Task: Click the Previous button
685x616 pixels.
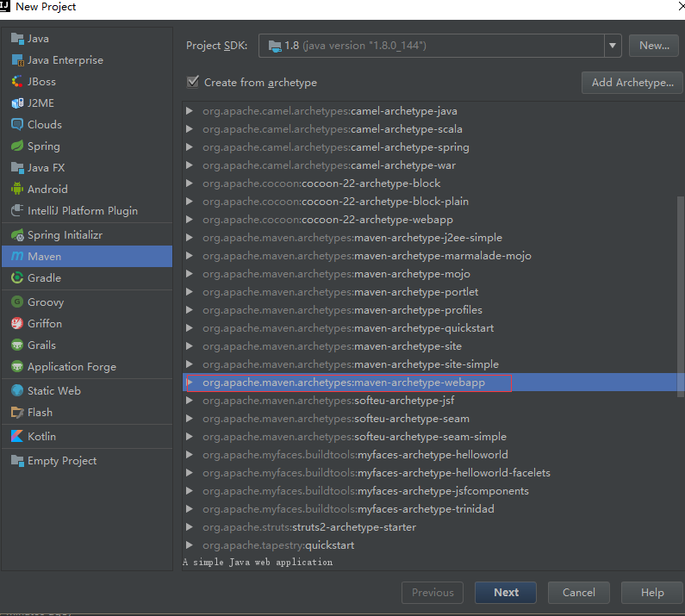Action: point(433,593)
